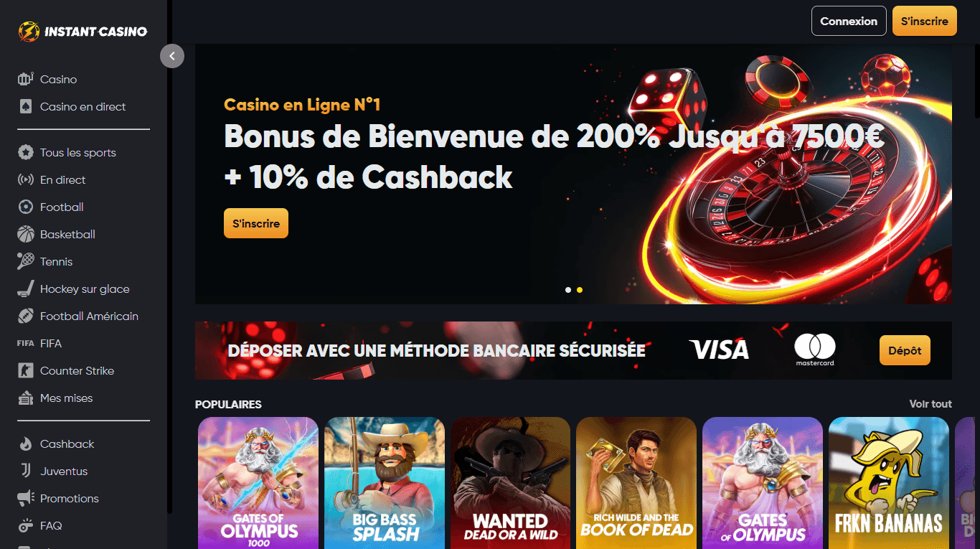
Task: Switch to the first banner slide dot
Action: tap(568, 290)
